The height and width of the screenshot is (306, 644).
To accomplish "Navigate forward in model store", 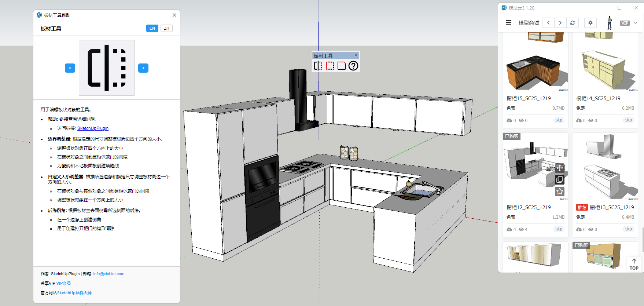I will point(560,23).
